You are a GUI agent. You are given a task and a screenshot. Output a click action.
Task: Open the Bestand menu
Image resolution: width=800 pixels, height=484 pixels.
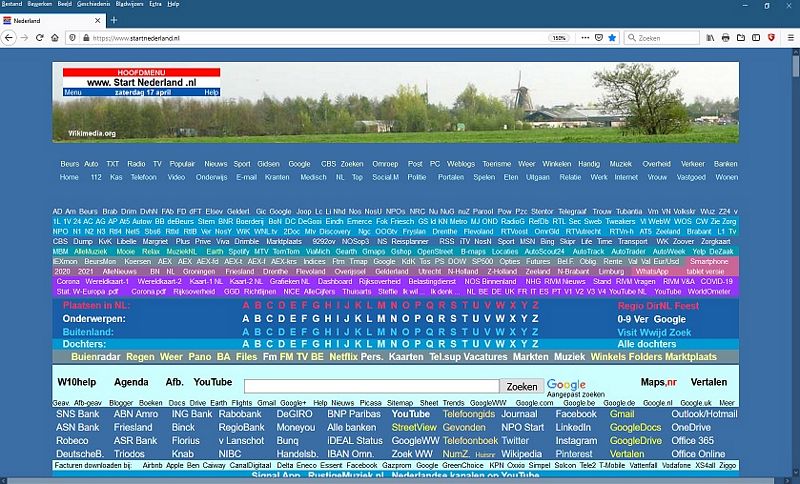coord(12,4)
